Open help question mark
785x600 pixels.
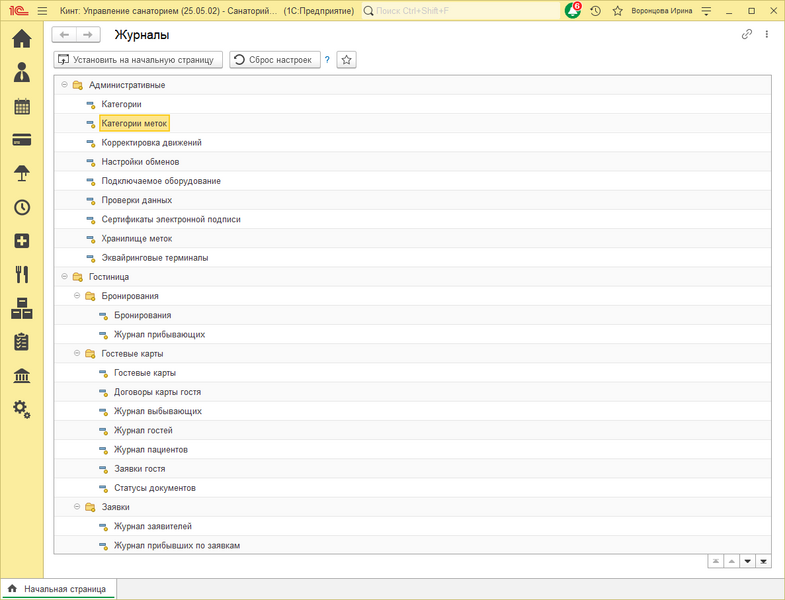[x=327, y=60]
